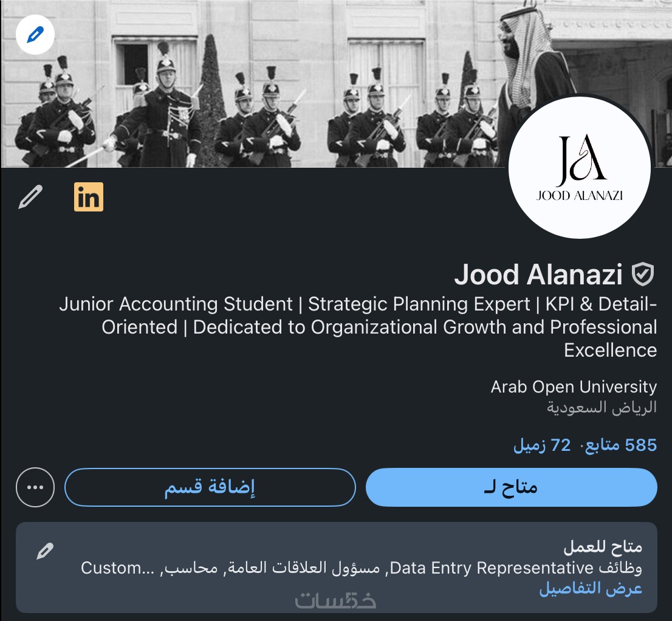Click the gold LinkedIn Premium badge

click(x=89, y=197)
